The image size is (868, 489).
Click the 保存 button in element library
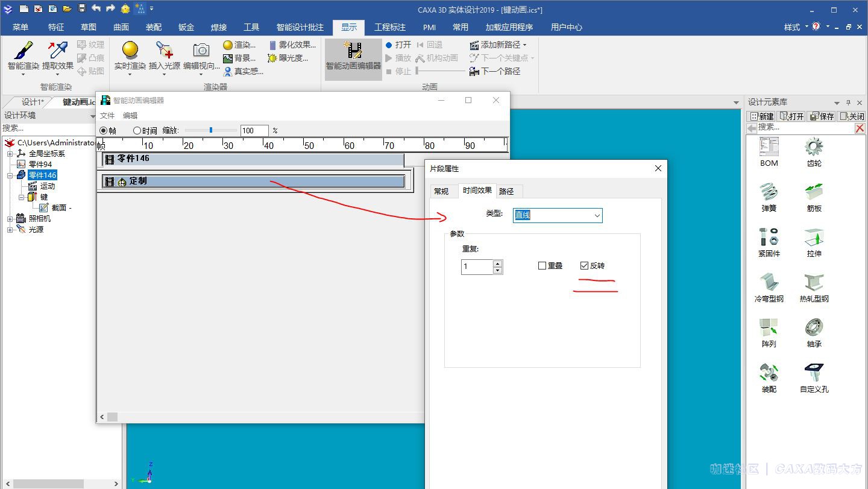[822, 116]
